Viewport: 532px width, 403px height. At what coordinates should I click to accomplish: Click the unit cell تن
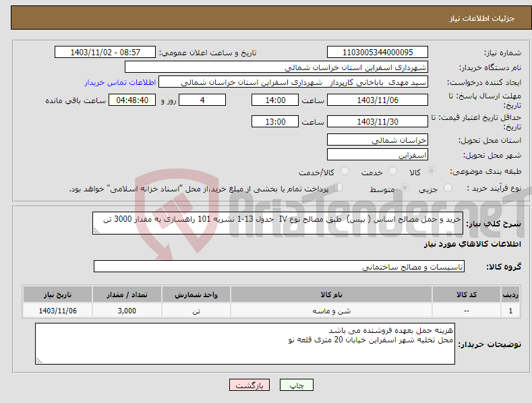coord(196,311)
